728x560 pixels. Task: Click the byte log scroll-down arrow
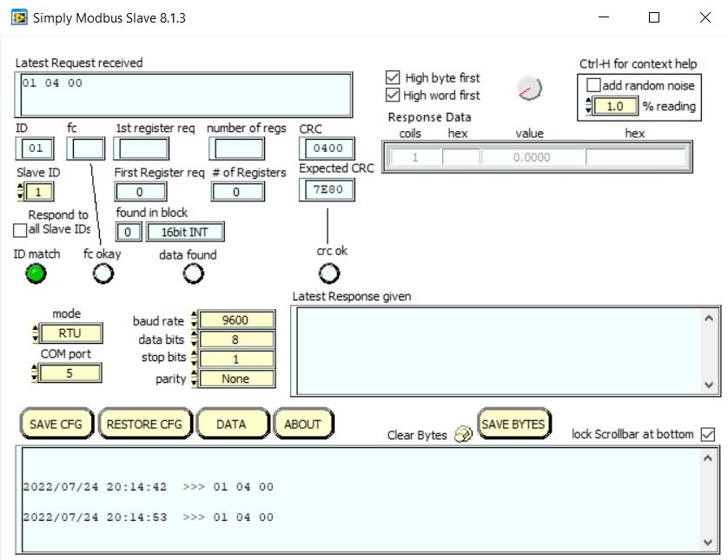click(708, 542)
